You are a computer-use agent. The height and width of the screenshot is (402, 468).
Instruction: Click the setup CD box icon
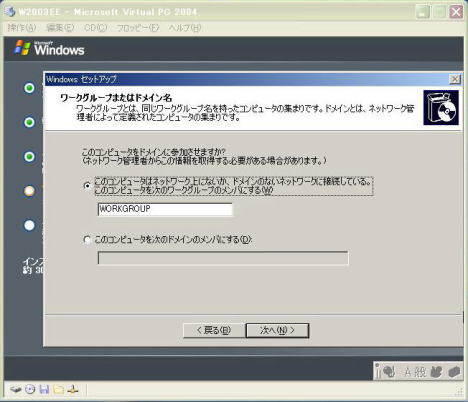[441, 108]
